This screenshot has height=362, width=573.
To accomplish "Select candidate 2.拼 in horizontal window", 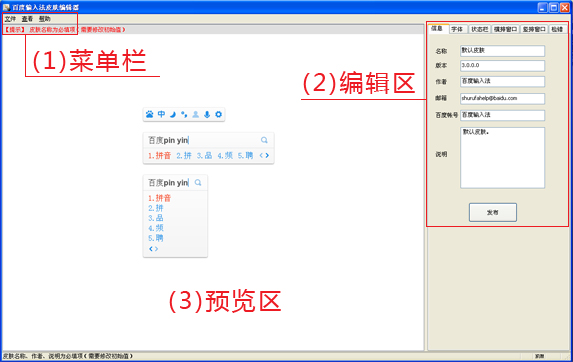I will pyautogui.click(x=184, y=156).
